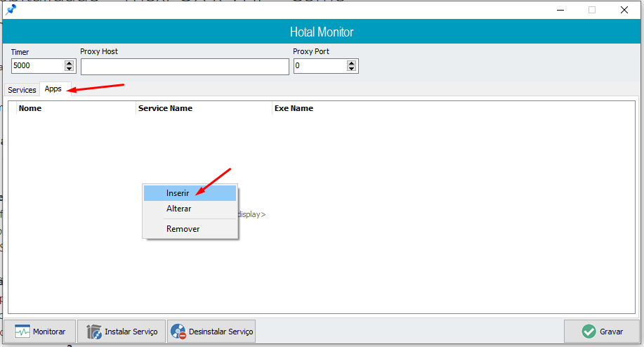Click the Desinstalar Serviço disc icon
The height and width of the screenshot is (347, 644).
tap(178, 332)
